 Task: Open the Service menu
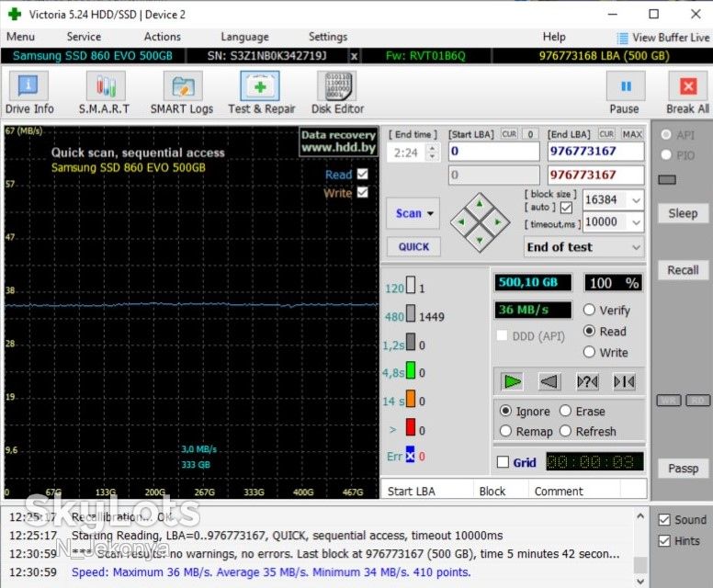click(84, 37)
